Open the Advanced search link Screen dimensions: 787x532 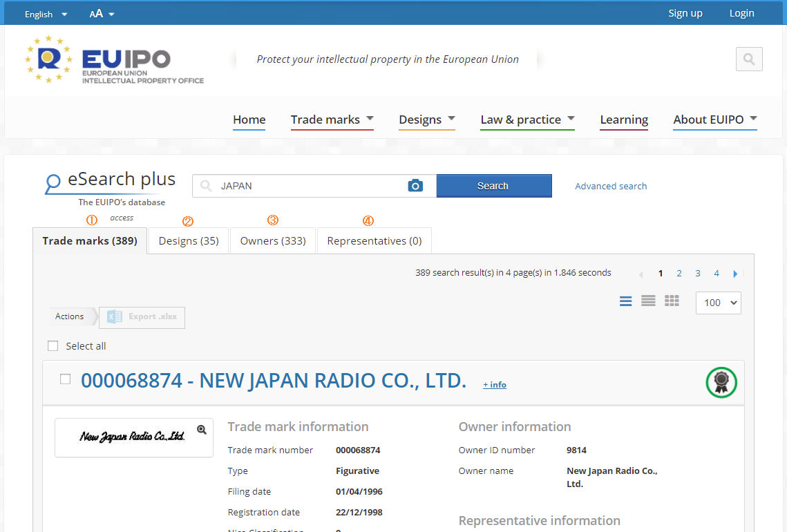(x=611, y=187)
